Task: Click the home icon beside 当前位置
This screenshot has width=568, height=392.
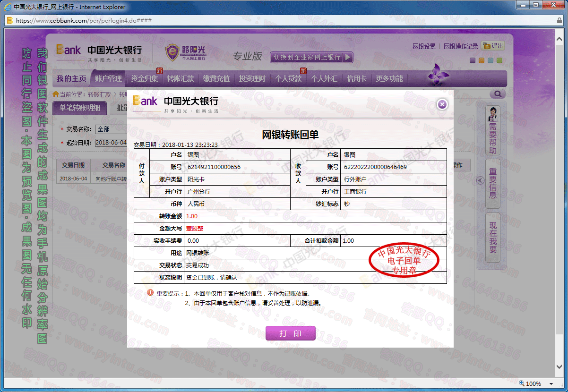Action: pyautogui.click(x=56, y=94)
